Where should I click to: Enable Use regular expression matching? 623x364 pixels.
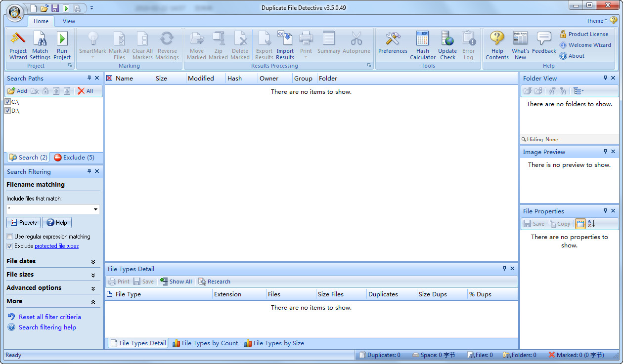(10, 237)
